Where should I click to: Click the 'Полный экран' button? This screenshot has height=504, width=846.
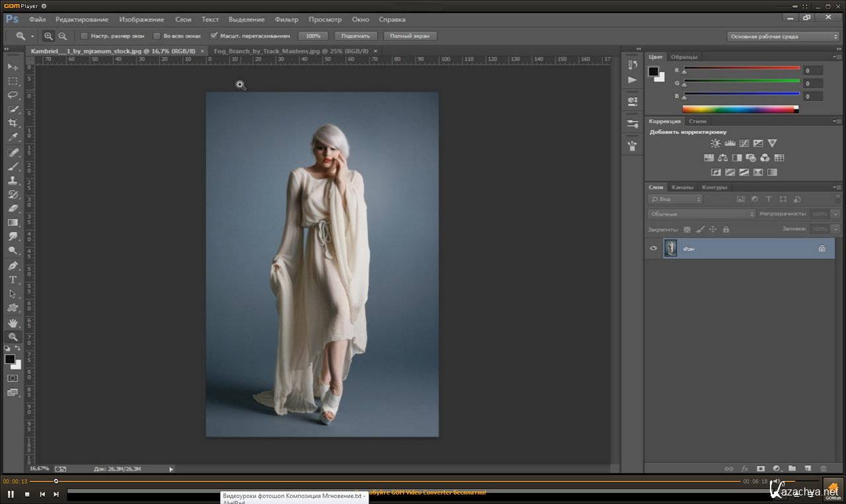pos(410,36)
